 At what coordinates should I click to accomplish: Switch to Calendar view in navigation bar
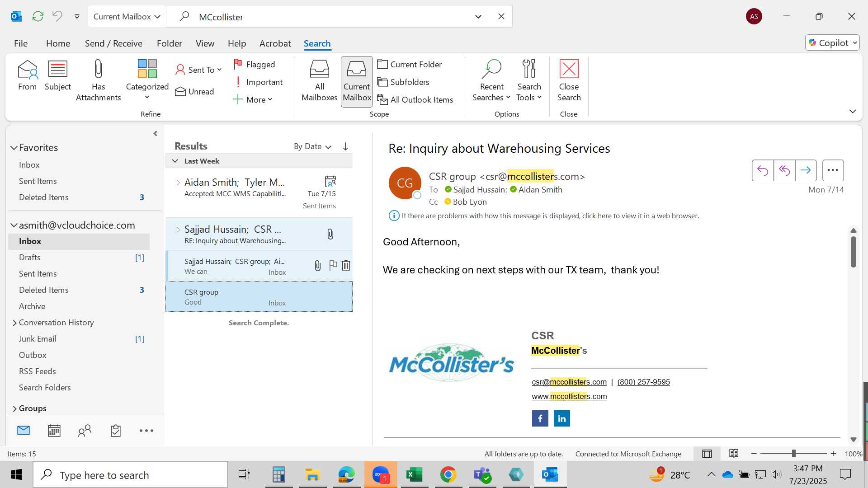click(54, 431)
